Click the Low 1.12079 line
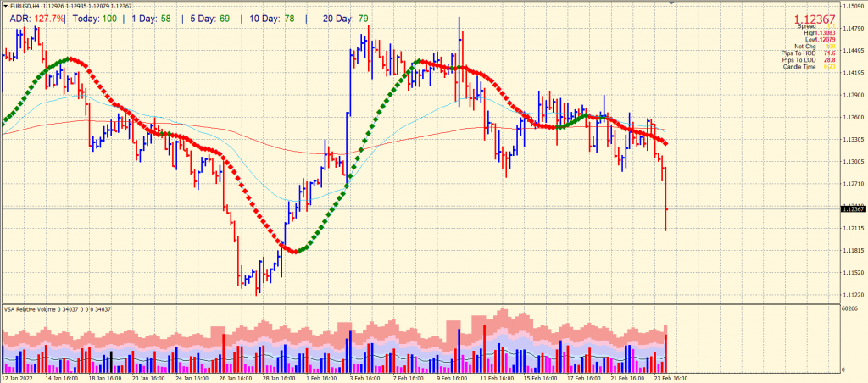The width and height of the screenshot is (868, 383). tap(821, 40)
